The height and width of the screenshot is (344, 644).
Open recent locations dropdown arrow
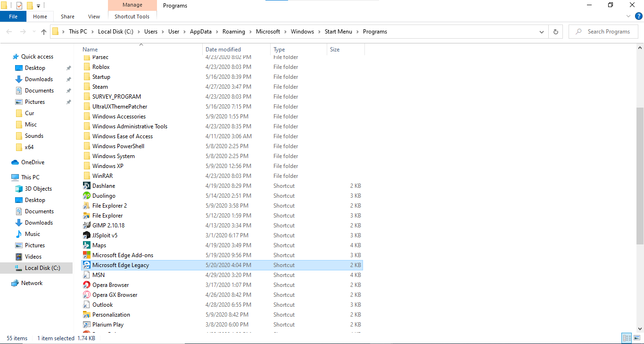34,32
